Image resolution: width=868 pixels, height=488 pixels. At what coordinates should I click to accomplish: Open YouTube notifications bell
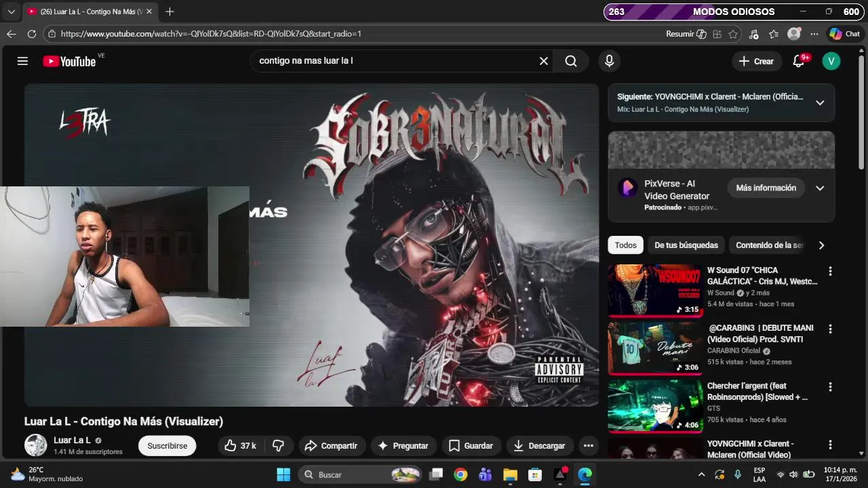pos(799,61)
